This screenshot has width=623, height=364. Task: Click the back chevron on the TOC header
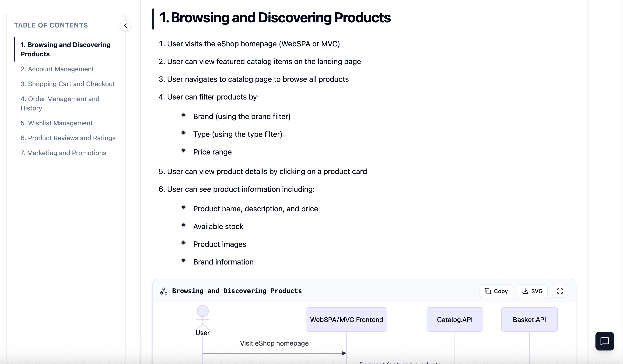click(126, 26)
